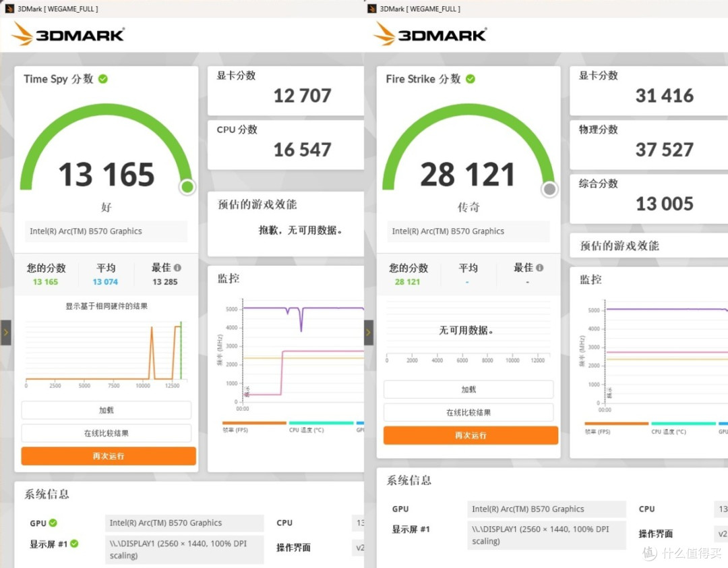Click 显卡分数 31 416 card
This screenshot has width=728, height=568.
(x=648, y=90)
